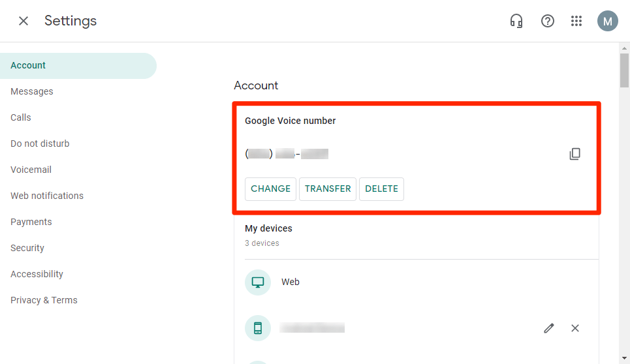Screen dimensions: 630x364
Task: Open Accessibility settings
Action: click(x=37, y=274)
